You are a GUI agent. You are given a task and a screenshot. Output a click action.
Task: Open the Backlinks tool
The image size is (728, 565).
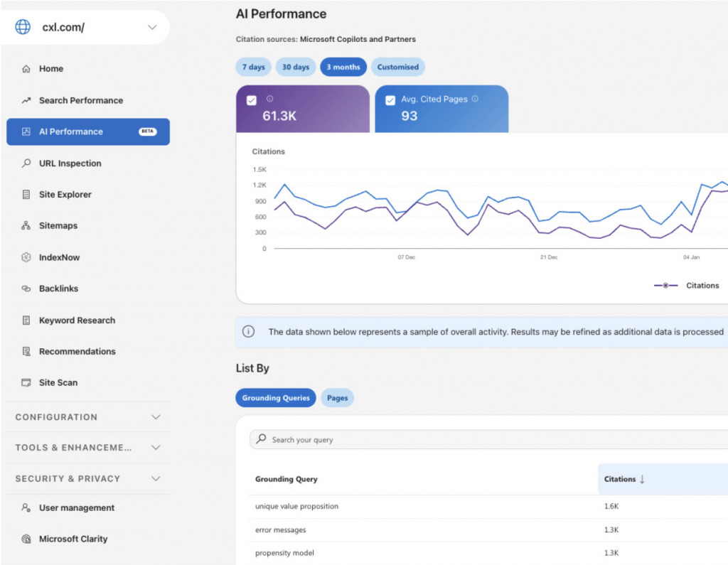(58, 289)
